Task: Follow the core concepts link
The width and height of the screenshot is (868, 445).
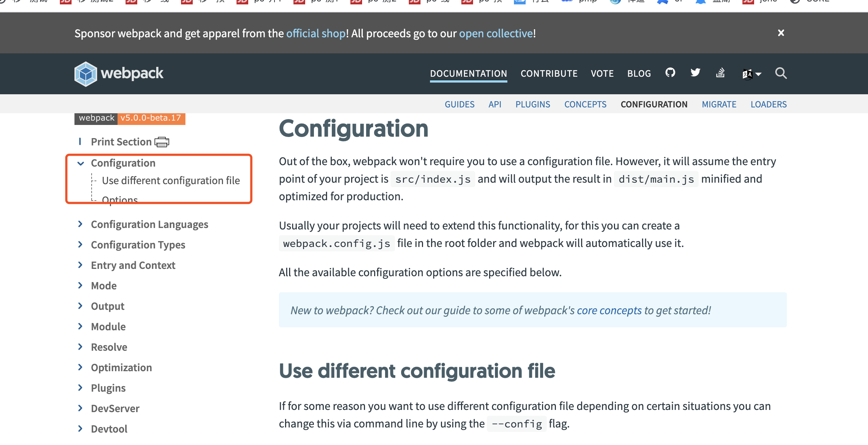Action: point(609,310)
